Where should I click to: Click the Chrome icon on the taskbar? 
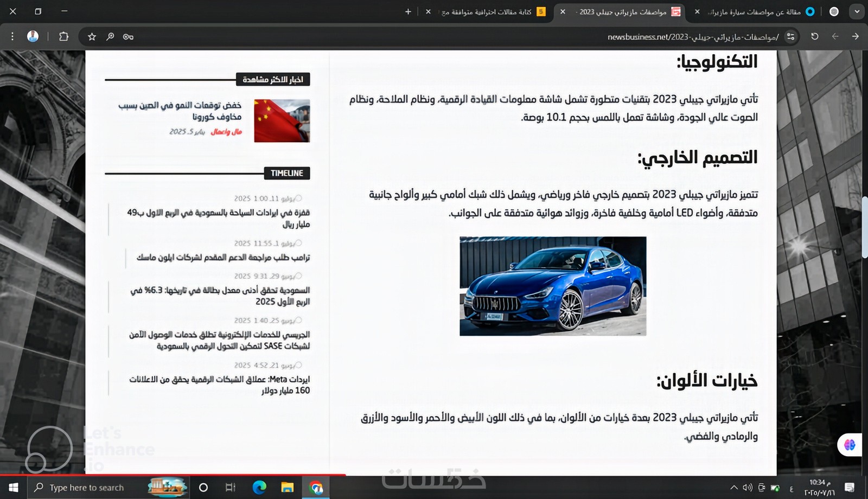316,488
